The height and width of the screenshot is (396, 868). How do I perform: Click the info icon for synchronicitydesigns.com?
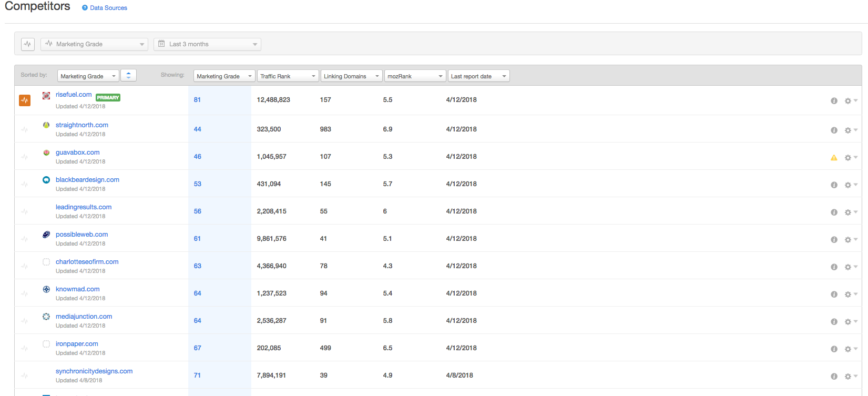pos(834,377)
